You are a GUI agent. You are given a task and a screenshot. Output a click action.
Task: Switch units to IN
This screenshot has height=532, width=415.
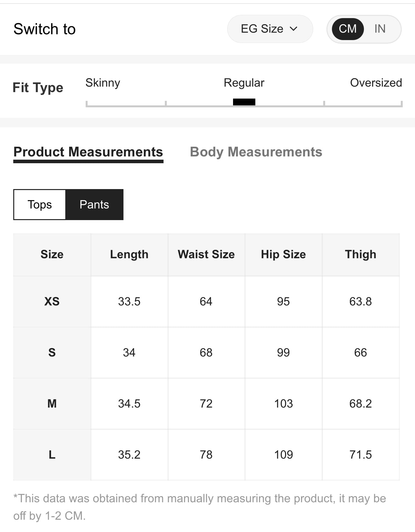380,29
